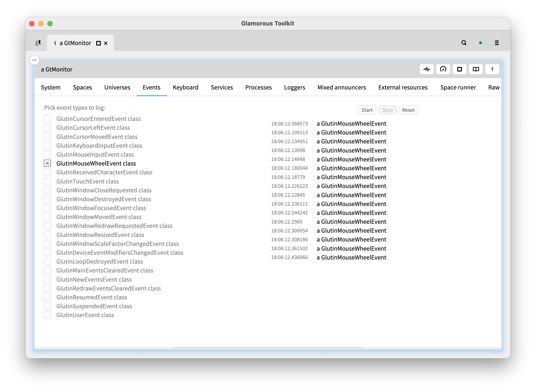This screenshot has height=392, width=536.
Task: Click the green status indicator dot
Action: tap(480, 43)
